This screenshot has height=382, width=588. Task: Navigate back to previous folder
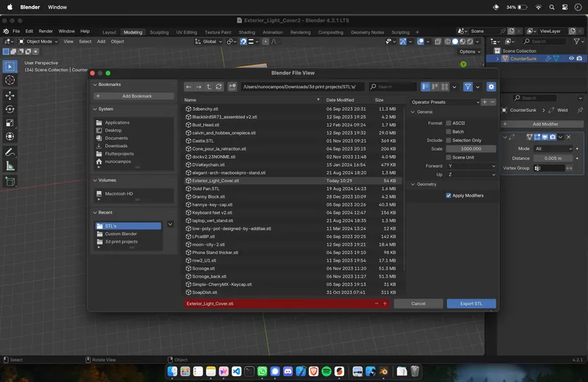(189, 87)
